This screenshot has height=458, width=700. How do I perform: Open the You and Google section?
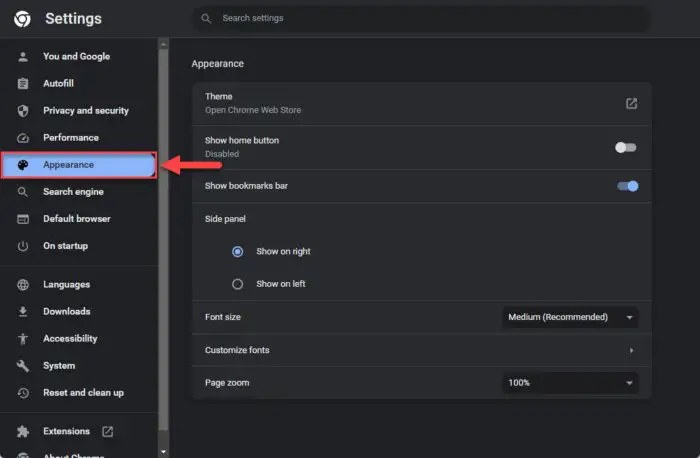coord(76,57)
